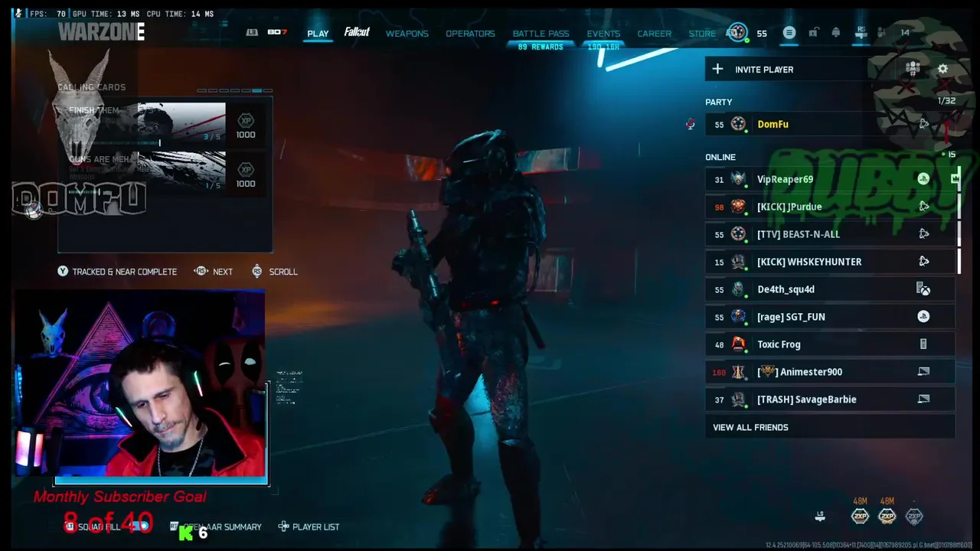This screenshot has width=980, height=551.
Task: Click OPEN AAR SUMMARY
Action: [216, 527]
